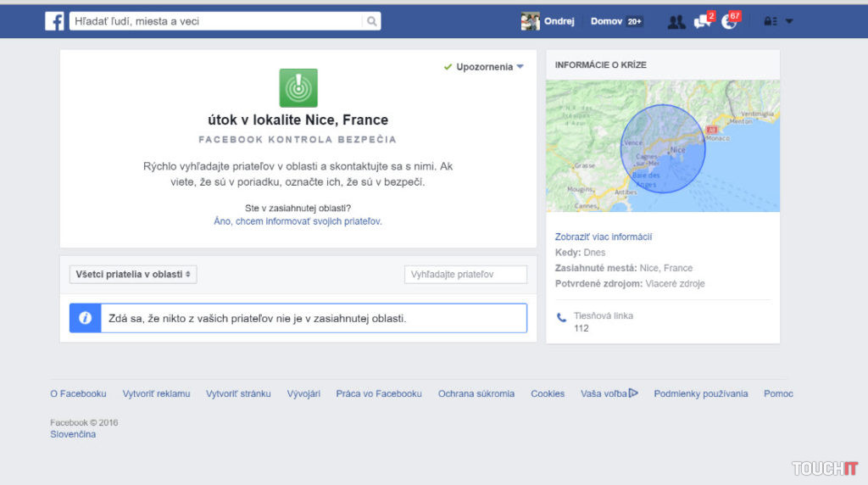Click Ondrej's profile picture thumbnail
The height and width of the screenshot is (485, 868).
point(531,21)
